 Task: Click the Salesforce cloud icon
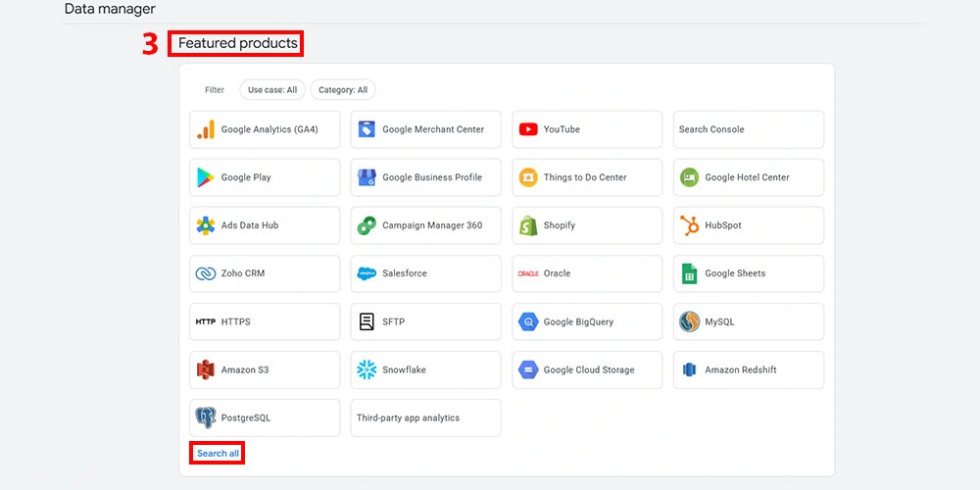pyautogui.click(x=367, y=273)
